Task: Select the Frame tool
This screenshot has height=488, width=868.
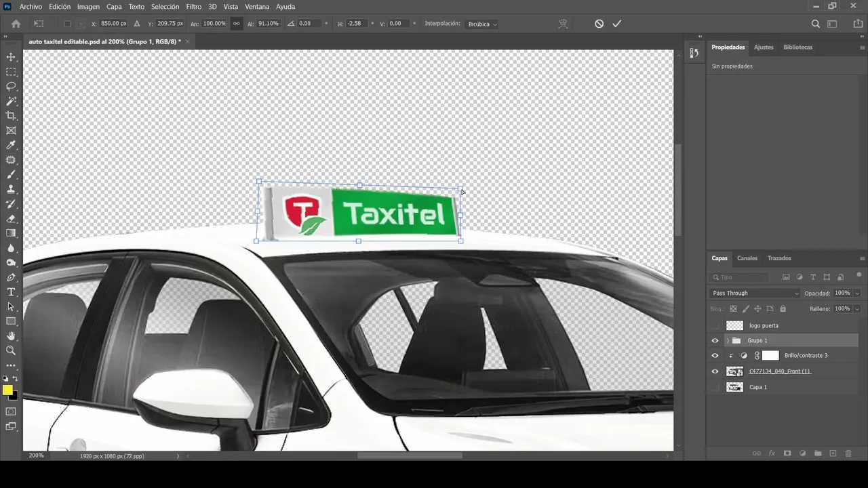Action: pos(11,130)
